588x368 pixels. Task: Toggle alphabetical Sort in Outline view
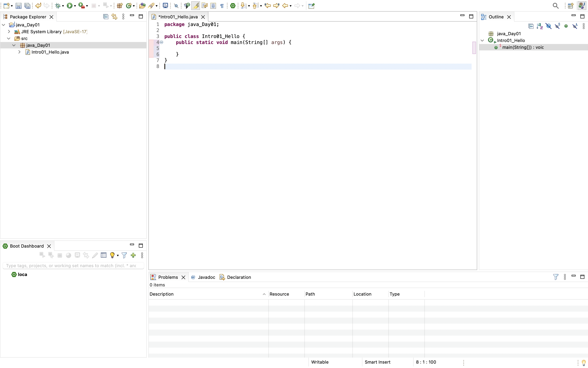coord(540,26)
